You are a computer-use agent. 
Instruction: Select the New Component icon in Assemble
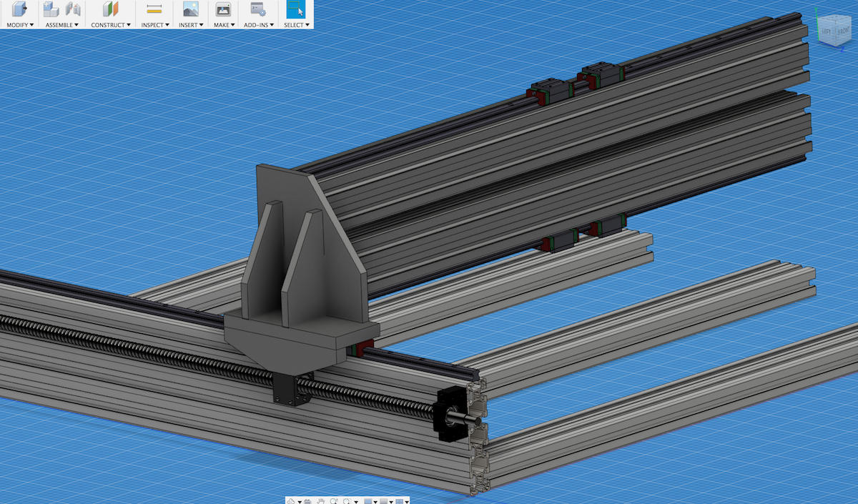[x=51, y=9]
